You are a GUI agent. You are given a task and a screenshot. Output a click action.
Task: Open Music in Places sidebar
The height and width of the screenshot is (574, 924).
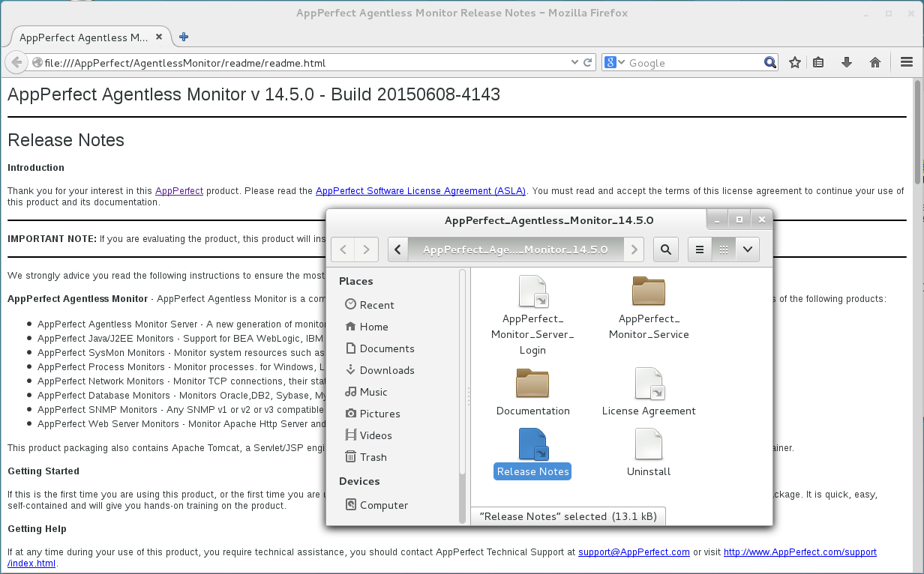[366, 392]
